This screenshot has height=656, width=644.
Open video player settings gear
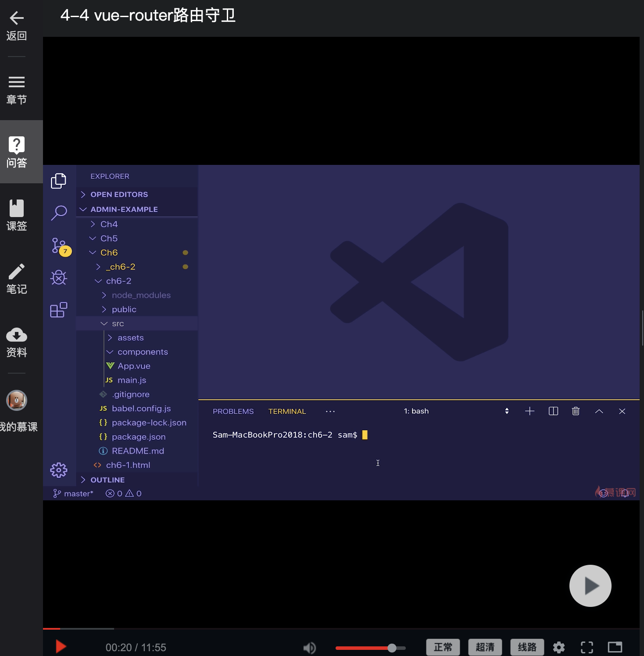coord(559,647)
